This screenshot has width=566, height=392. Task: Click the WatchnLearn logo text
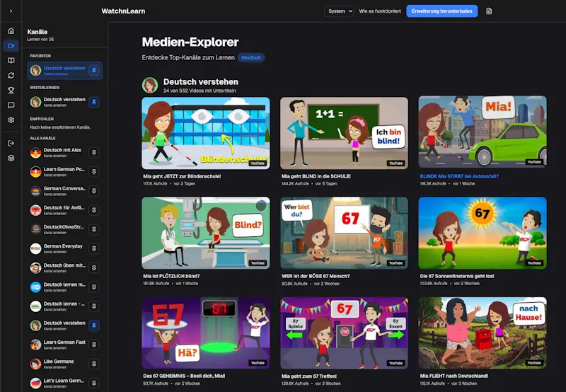click(123, 11)
